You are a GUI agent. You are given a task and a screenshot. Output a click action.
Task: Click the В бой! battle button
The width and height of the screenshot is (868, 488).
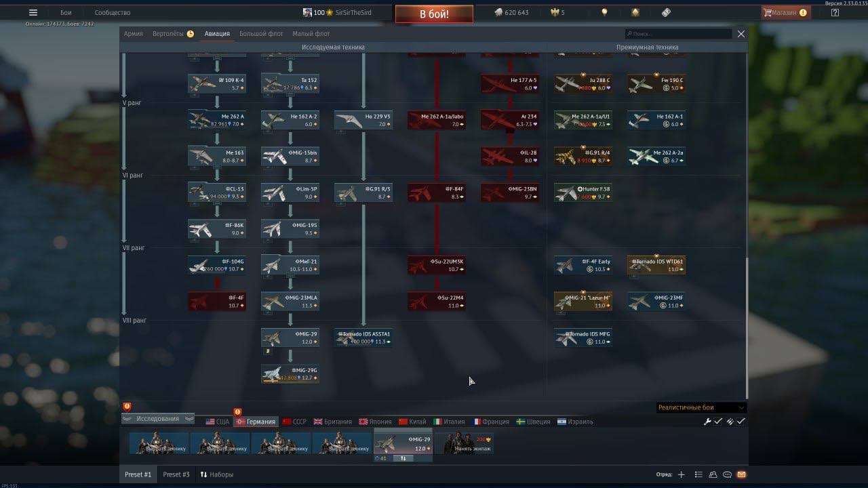[434, 14]
